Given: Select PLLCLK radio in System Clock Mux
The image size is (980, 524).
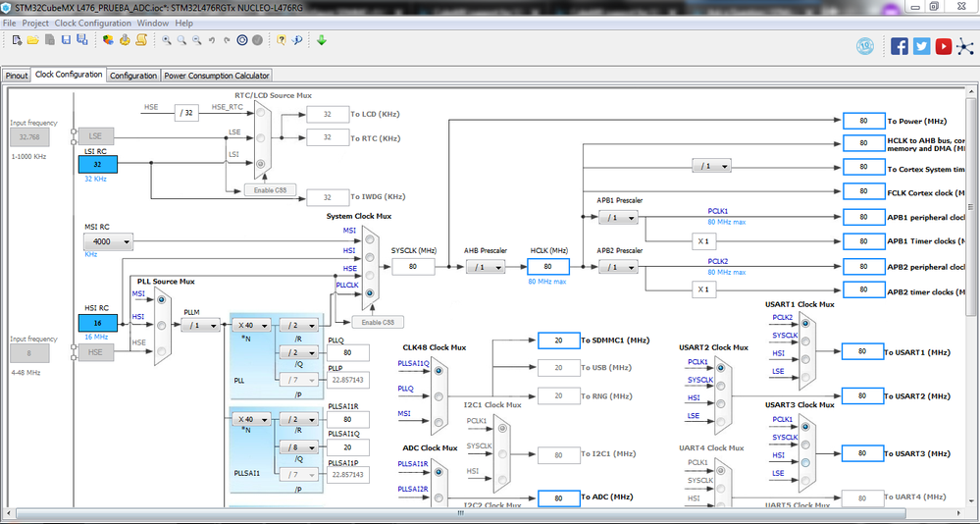Looking at the screenshot, I should coord(370,292).
